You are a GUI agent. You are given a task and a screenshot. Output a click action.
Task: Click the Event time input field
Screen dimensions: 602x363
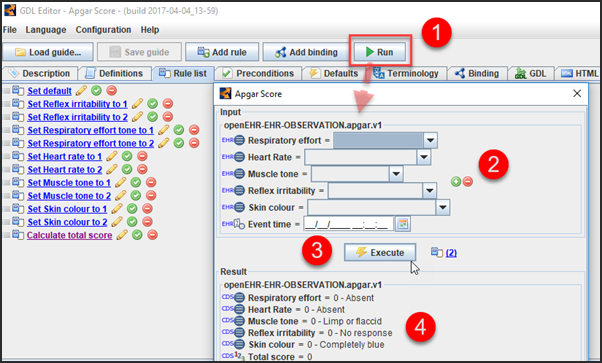349,224
